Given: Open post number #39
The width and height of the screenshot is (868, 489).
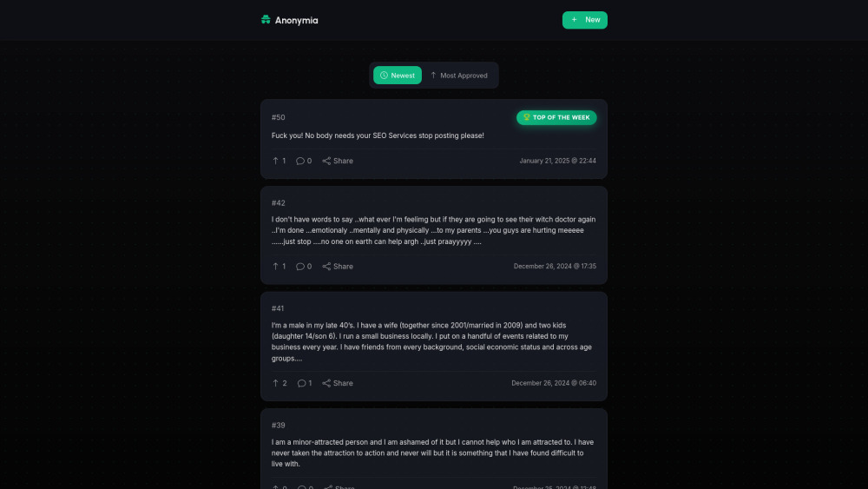Looking at the screenshot, I should (278, 426).
